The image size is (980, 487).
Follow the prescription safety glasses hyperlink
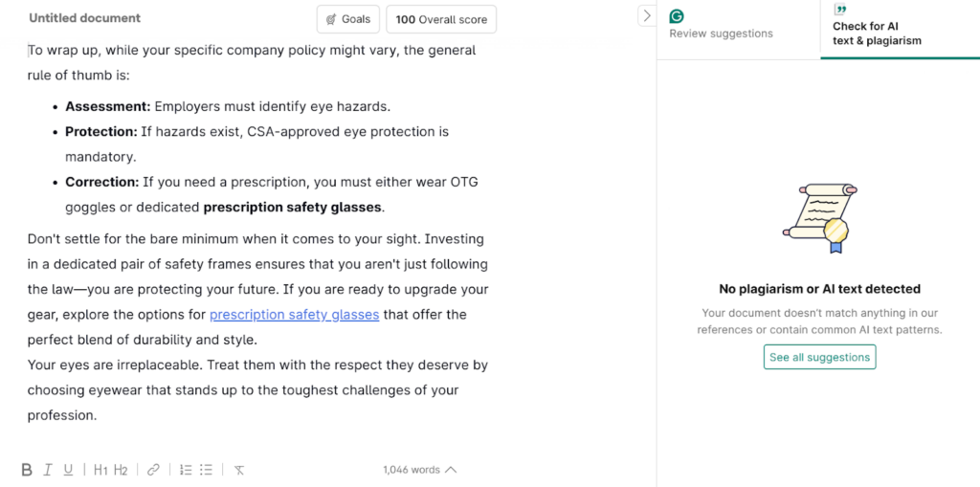[x=294, y=315]
